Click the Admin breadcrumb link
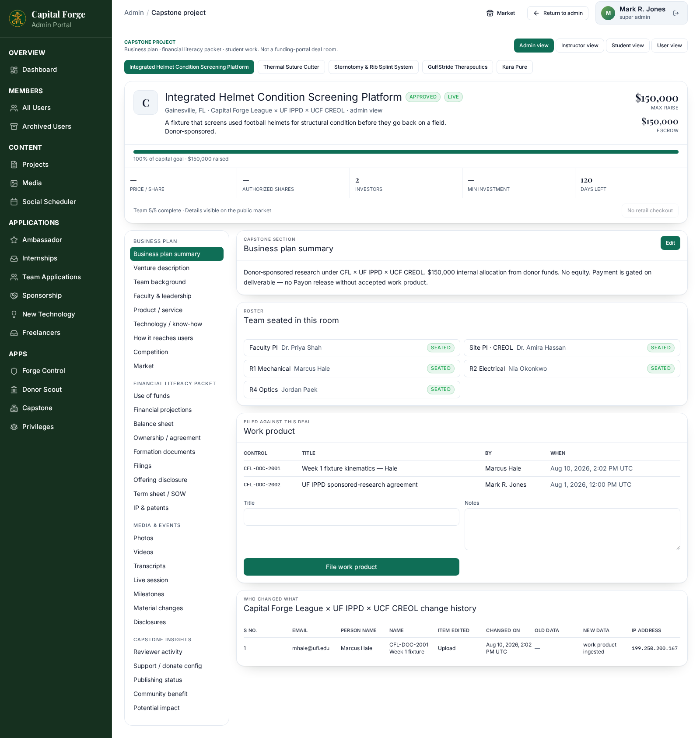 [134, 13]
